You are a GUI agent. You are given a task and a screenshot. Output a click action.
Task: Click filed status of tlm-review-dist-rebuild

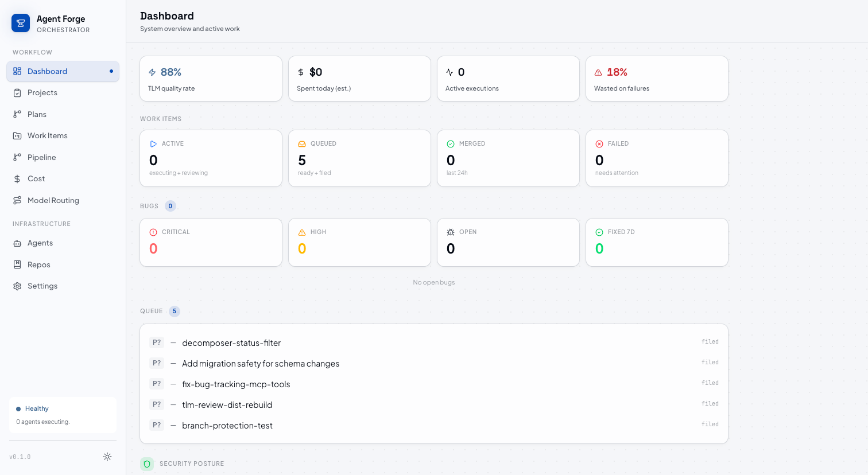[x=710, y=404]
